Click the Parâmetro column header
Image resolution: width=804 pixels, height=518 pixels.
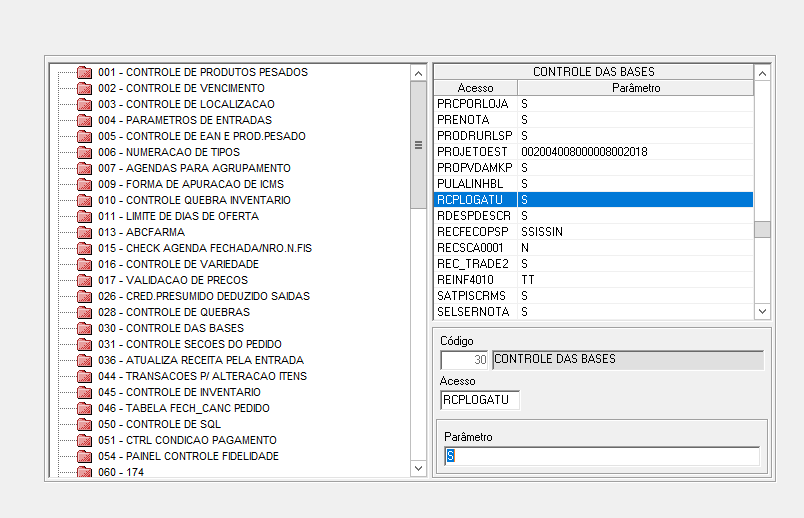point(636,88)
